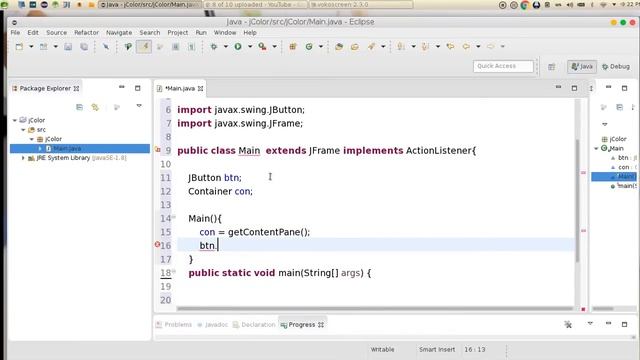Expand JRE System Library node
The image size is (640, 360).
click(x=23, y=158)
